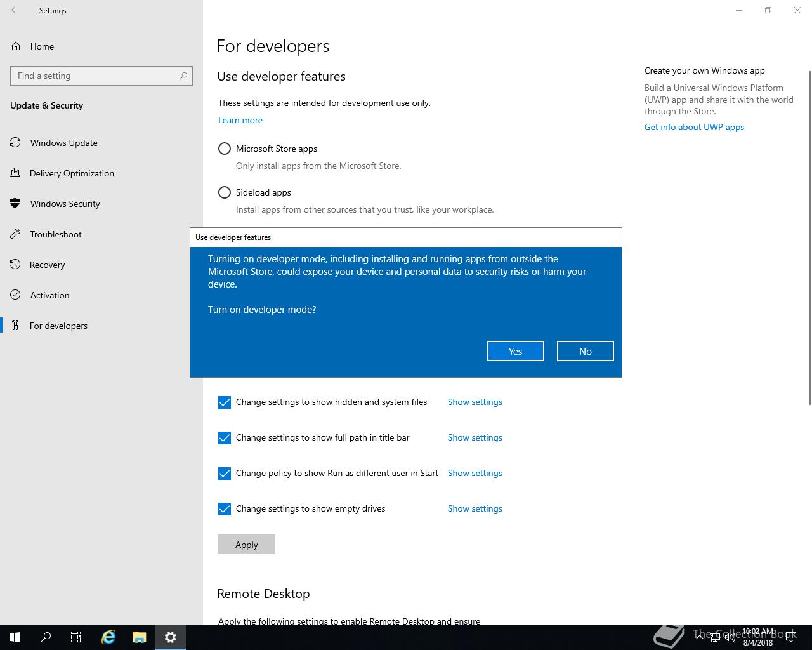This screenshot has height=650, width=812.
Task: Open File Explorer from the taskbar
Action: tap(140, 637)
